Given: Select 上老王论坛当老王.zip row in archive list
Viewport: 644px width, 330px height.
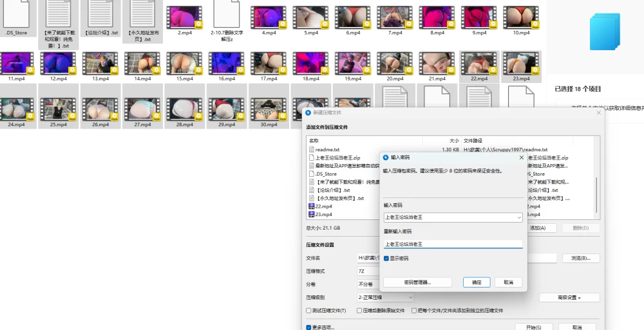Looking at the screenshot, I should pyautogui.click(x=344, y=158).
